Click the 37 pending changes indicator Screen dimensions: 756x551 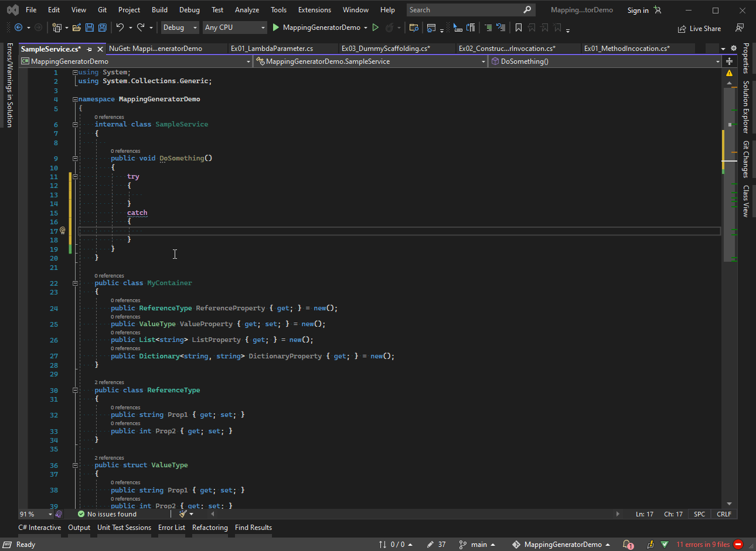[x=437, y=545]
